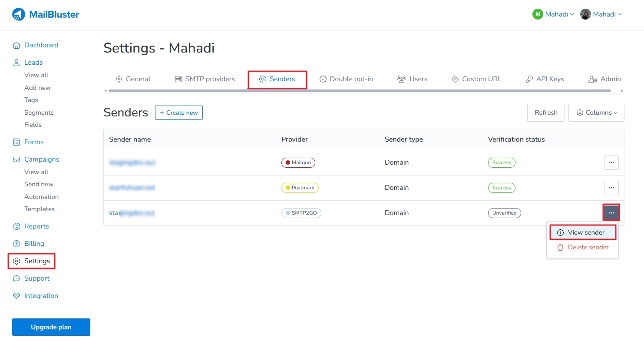Switch to the SMTP providers tab
644x341 pixels.
tap(205, 79)
